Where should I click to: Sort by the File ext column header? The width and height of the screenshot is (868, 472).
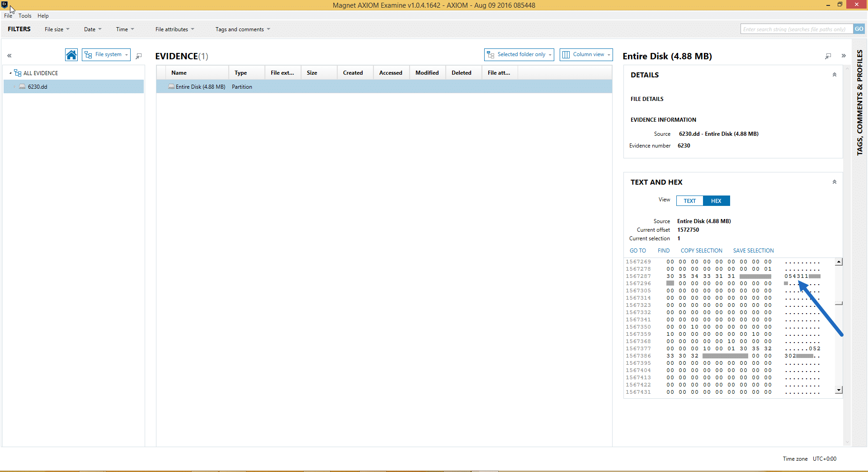tap(283, 73)
